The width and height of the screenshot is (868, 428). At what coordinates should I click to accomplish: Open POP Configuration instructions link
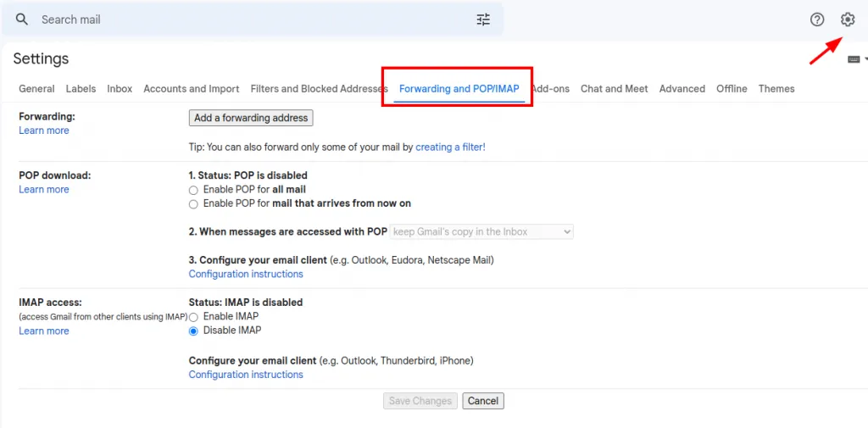coord(246,274)
